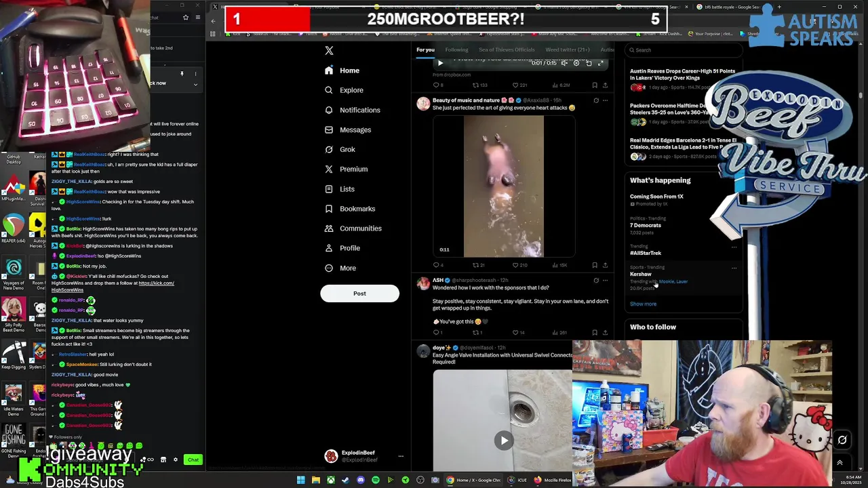Play the top video in the feed
Viewport: 868px width, 488px height.
(x=440, y=63)
